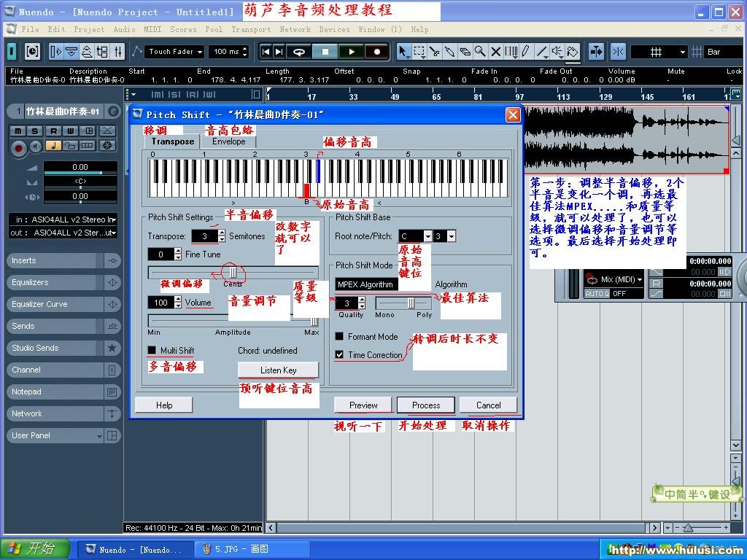
Task: Click the Process button
Action: (x=426, y=405)
